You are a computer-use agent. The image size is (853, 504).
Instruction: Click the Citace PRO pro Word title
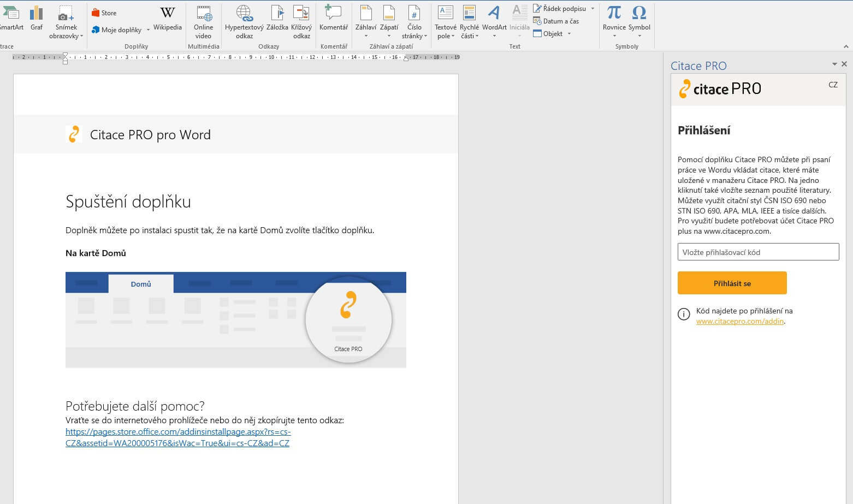point(150,135)
